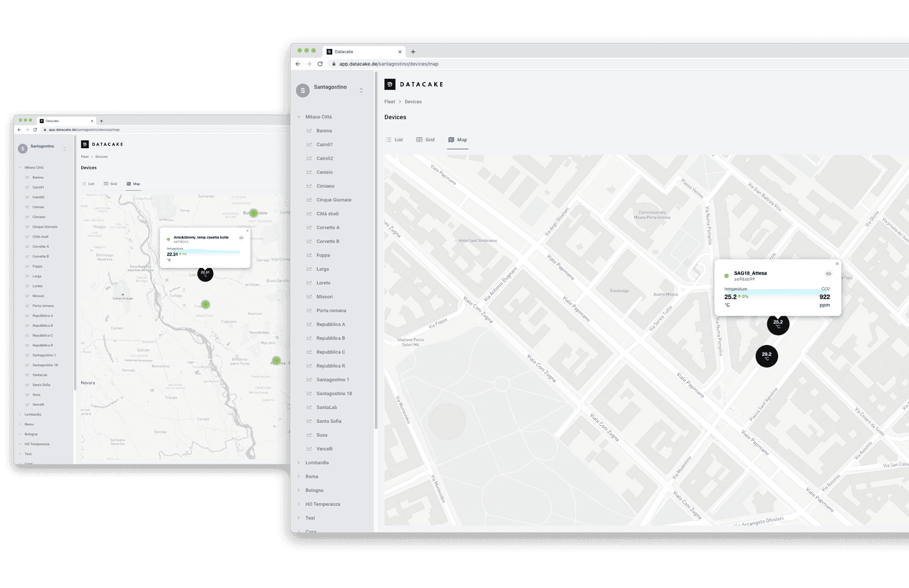Open Porta romana in front window sidebar

tap(331, 310)
